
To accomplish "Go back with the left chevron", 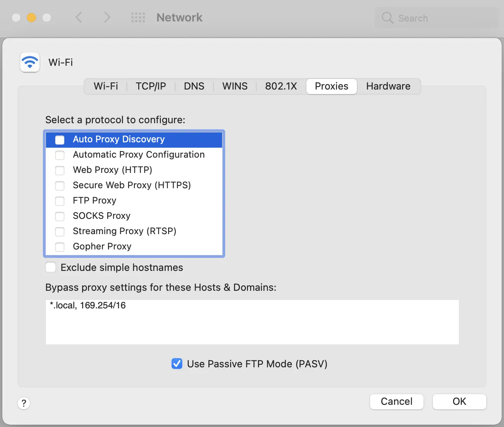I will tap(79, 17).
